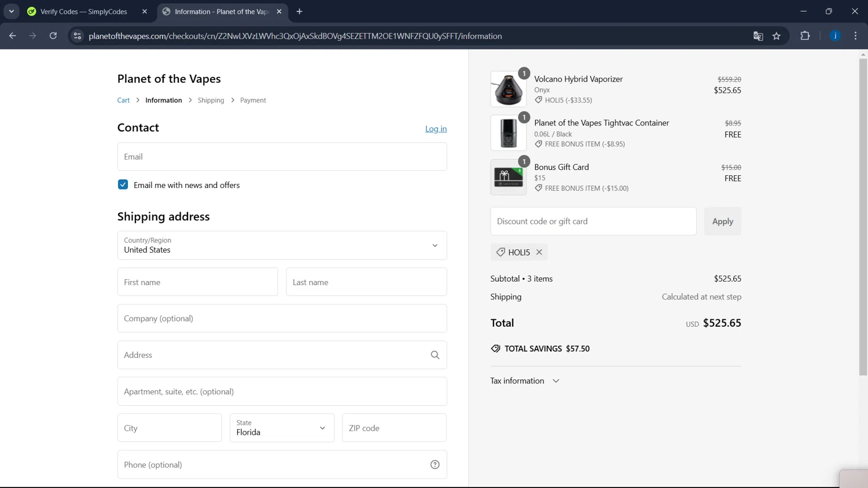Click the 'Subtotal • 3 items' label
This screenshot has width=868, height=488.
click(521, 279)
